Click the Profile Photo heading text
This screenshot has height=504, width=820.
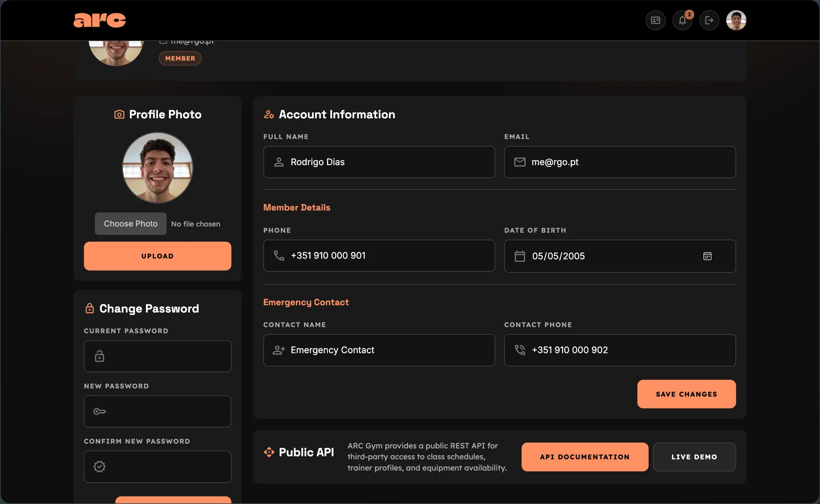pyautogui.click(x=165, y=114)
